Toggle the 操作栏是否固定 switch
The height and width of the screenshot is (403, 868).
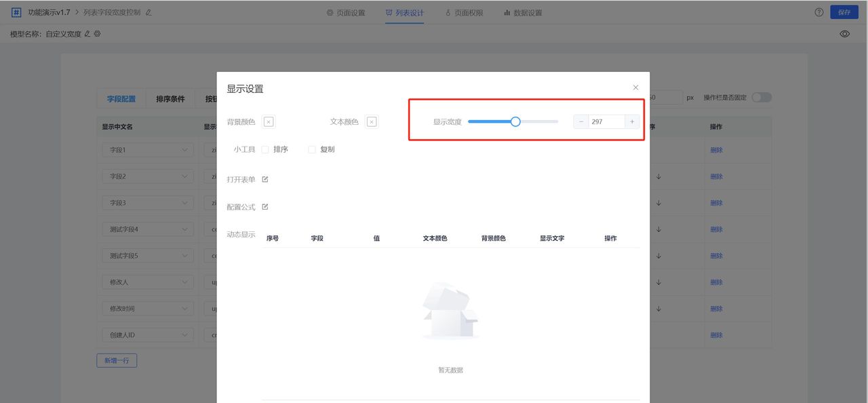pyautogui.click(x=761, y=97)
